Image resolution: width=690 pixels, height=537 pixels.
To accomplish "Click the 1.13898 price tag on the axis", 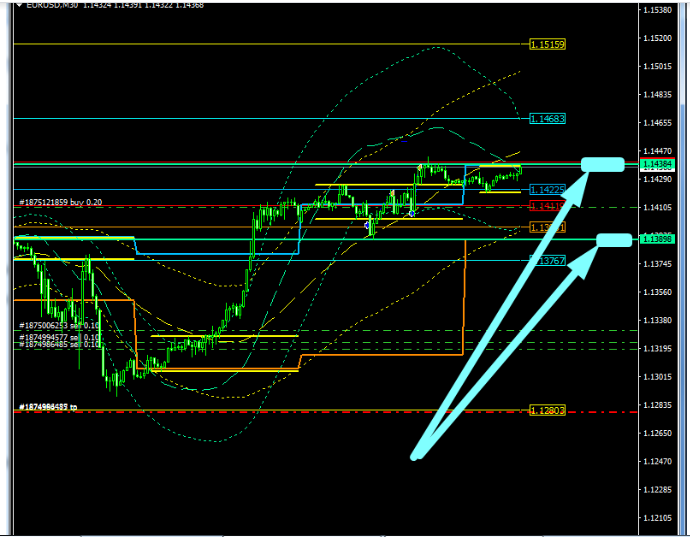I will click(658, 239).
